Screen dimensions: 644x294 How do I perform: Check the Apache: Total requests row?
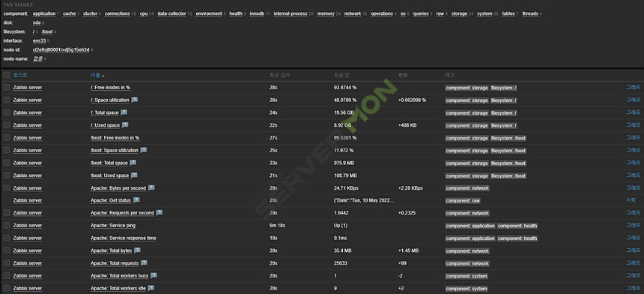click(x=7, y=263)
